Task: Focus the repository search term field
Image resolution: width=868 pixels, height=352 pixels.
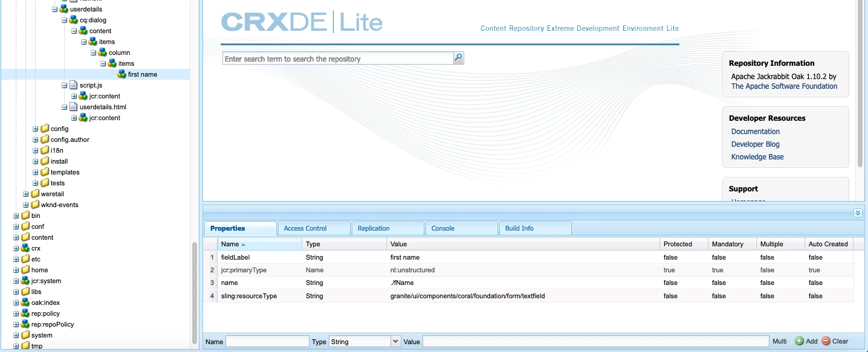Action: (338, 59)
